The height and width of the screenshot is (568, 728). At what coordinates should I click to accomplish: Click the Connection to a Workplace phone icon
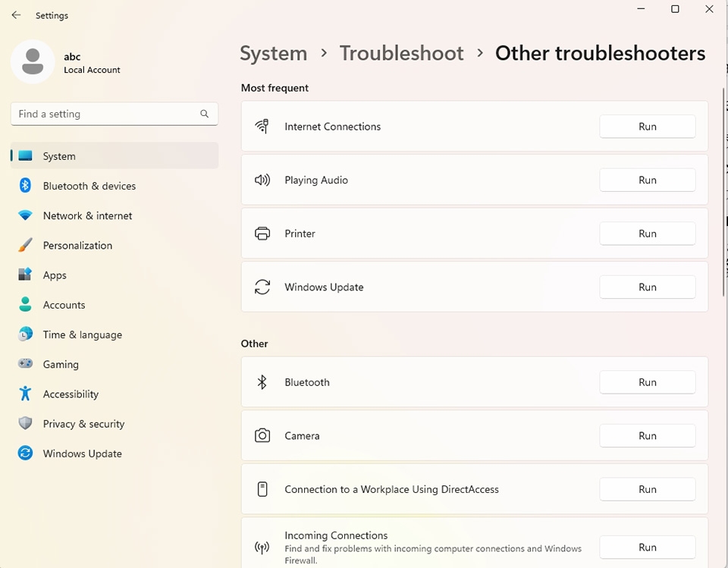(262, 489)
